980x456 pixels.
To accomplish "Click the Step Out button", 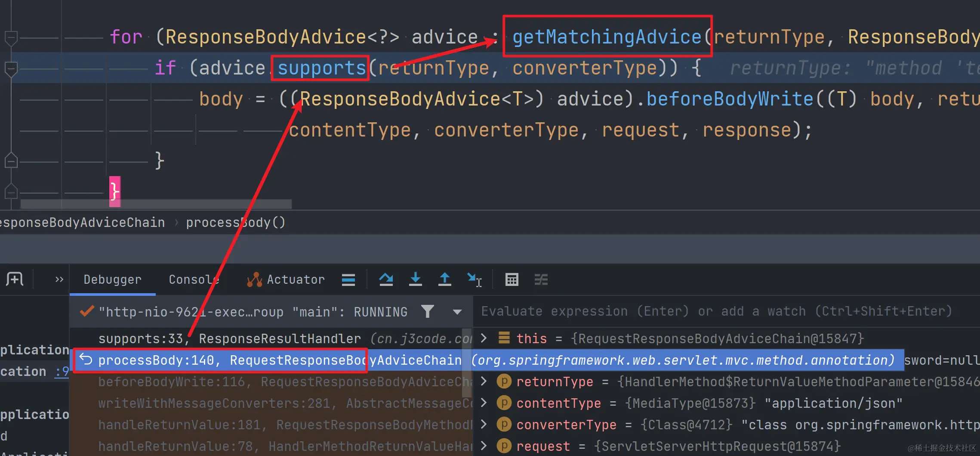I will 444,280.
